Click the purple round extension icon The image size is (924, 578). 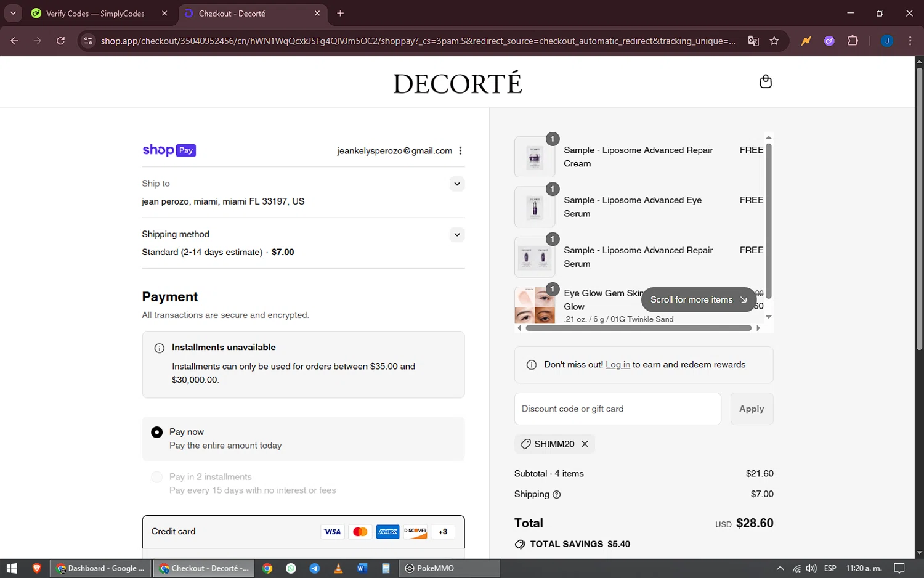pyautogui.click(x=829, y=41)
